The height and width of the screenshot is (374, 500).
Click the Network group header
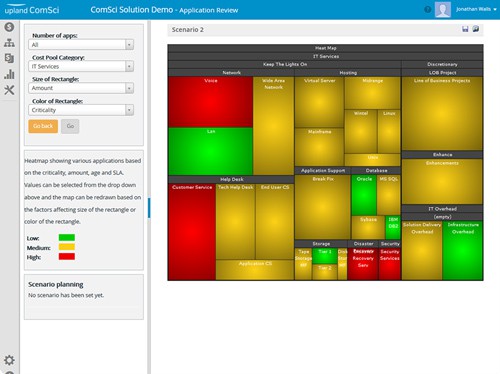[x=231, y=72]
